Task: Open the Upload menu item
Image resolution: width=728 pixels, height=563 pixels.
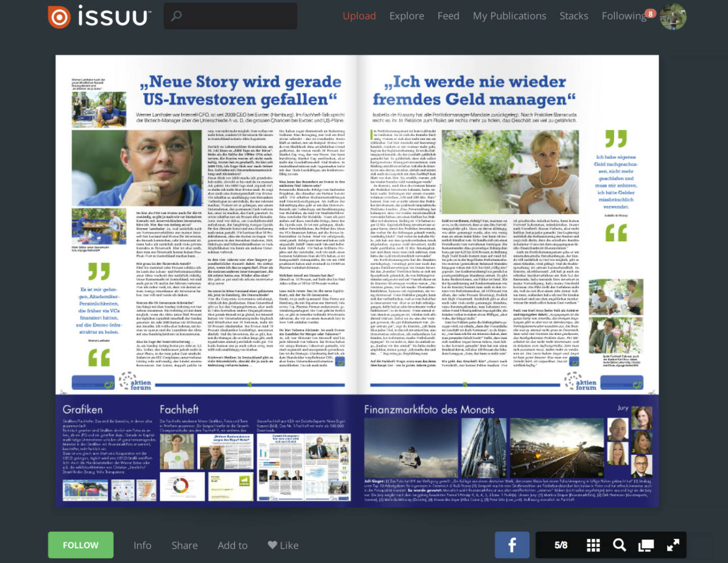Action: pos(359,16)
